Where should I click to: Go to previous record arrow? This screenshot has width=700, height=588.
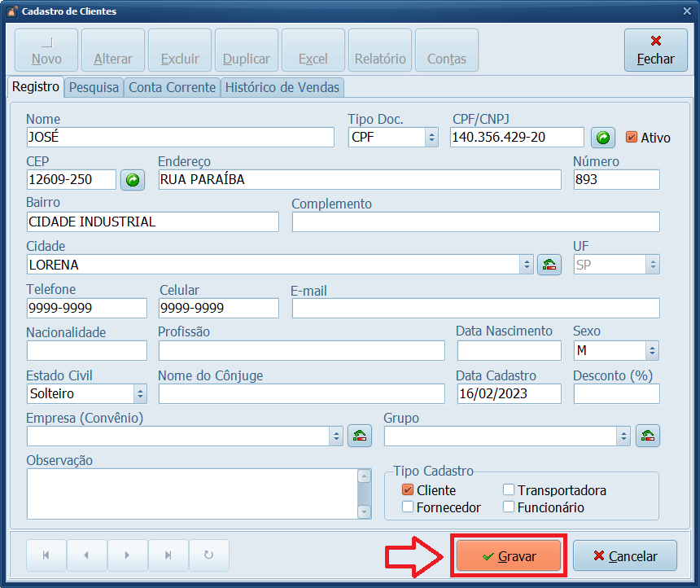coord(87,555)
